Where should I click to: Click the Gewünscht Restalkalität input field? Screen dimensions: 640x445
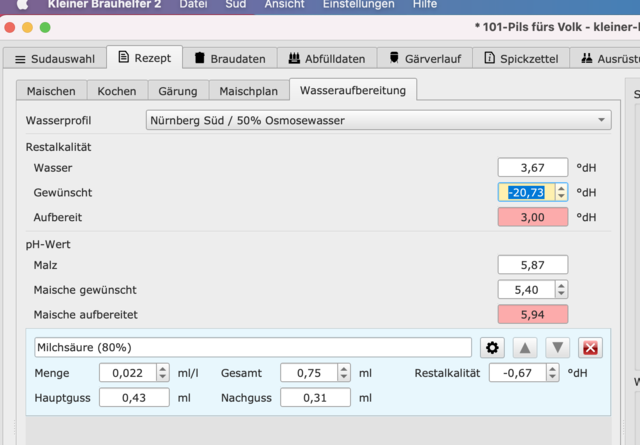pos(526,192)
